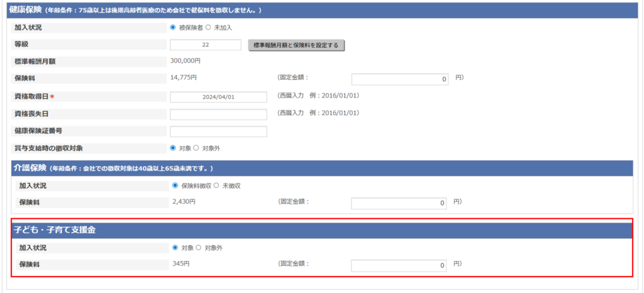Select 保険料徴収 radio under 介護保険
The height and width of the screenshot is (293, 644).
tap(175, 185)
